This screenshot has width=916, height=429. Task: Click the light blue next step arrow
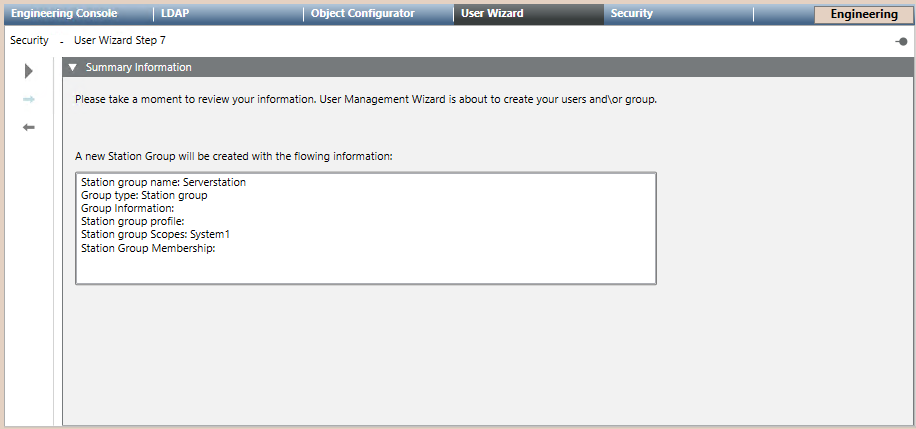point(29,99)
